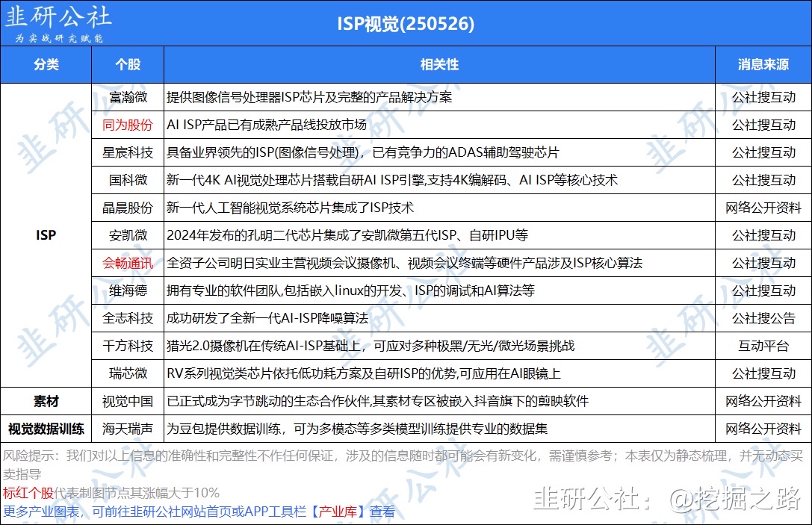Click 公社搜公告 source in 全志科技 row
This screenshot has width=812, height=525.
point(763,318)
